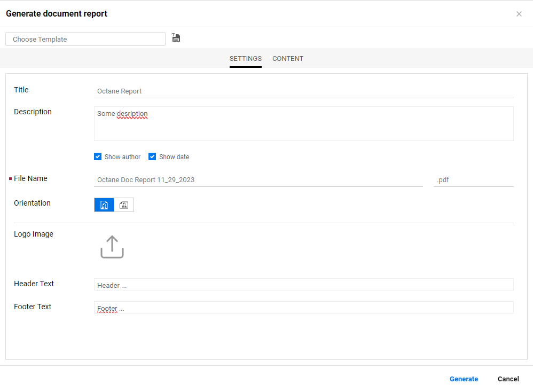Click the dialog title text
This screenshot has height=392, width=533.
(57, 13)
